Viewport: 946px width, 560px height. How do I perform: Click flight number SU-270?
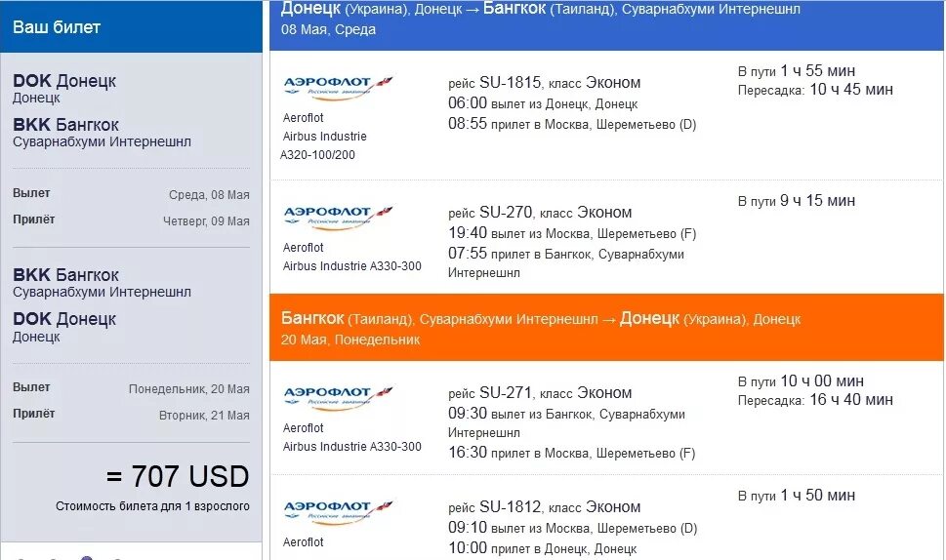pyautogui.click(x=506, y=212)
